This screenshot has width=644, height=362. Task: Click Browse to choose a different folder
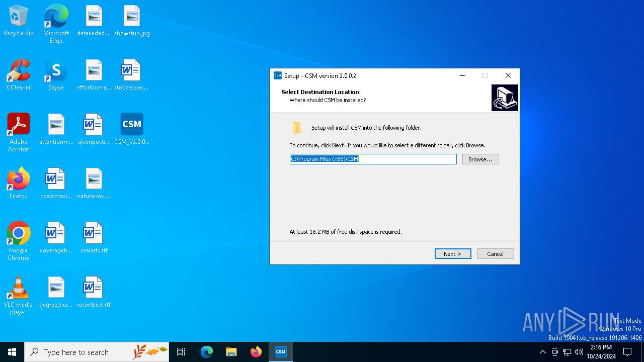(480, 159)
